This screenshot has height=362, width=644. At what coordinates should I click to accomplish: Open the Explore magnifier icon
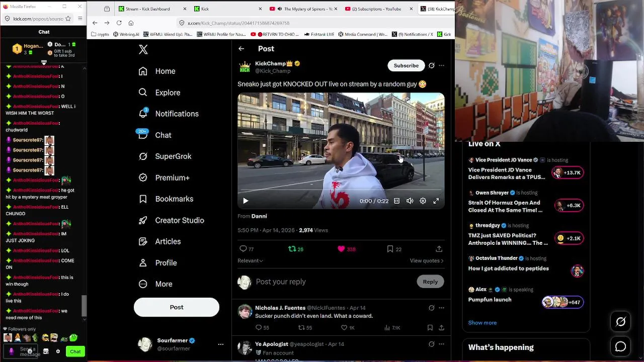[143, 93]
